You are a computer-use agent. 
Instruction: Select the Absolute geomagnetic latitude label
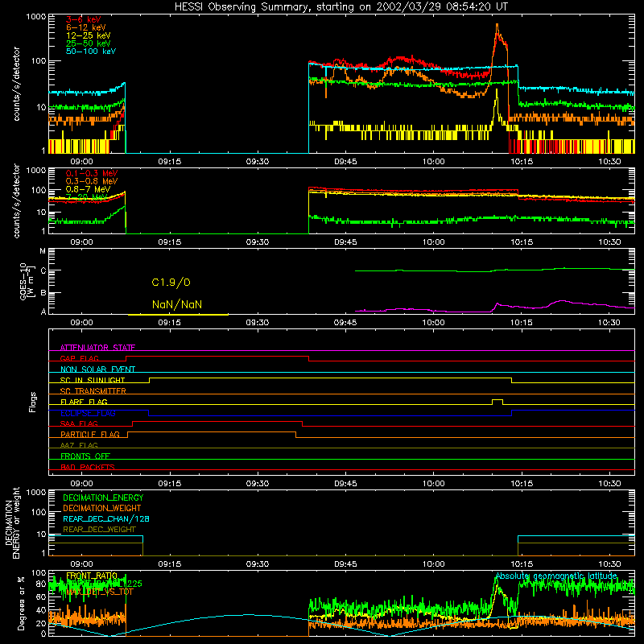556,576
